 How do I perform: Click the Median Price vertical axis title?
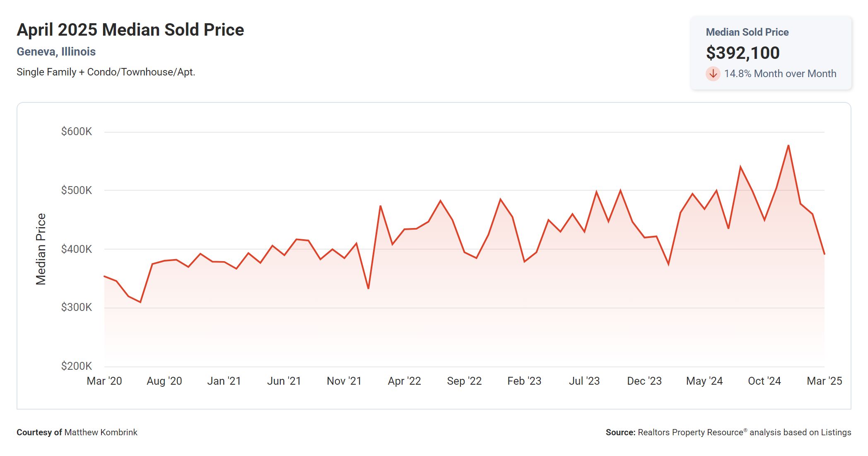click(x=41, y=249)
